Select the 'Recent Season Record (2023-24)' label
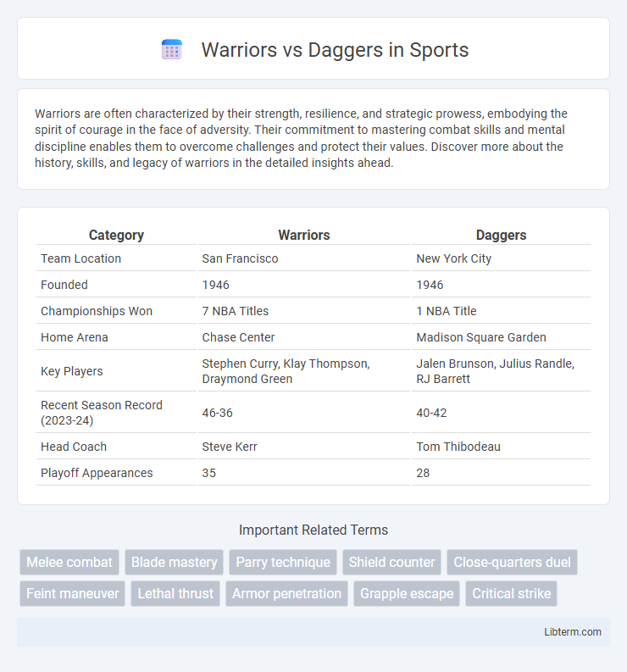Image resolution: width=627 pixels, height=672 pixels. (102, 413)
